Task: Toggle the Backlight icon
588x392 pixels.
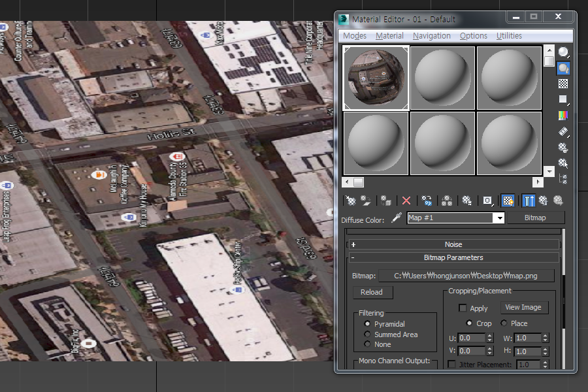Action: coord(563,68)
